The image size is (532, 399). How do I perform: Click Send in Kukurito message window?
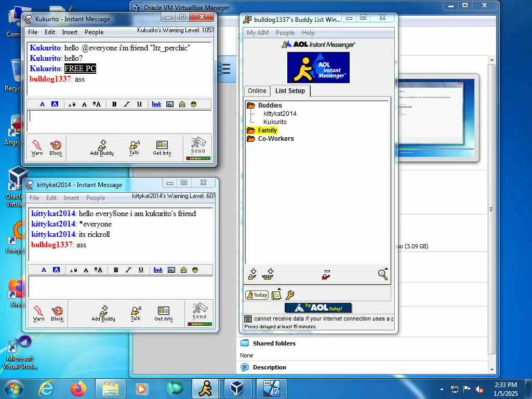pos(198,148)
